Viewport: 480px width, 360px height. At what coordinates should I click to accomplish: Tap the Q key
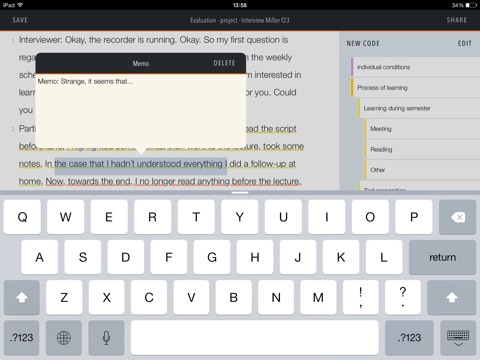22,217
